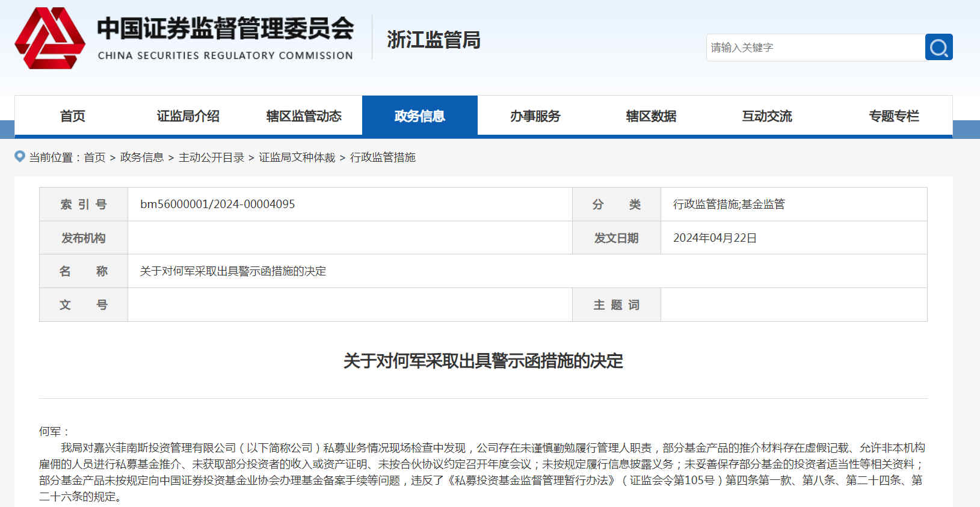Click the red CSRC logo emblem
This screenshot has height=507, width=980.
(49, 38)
